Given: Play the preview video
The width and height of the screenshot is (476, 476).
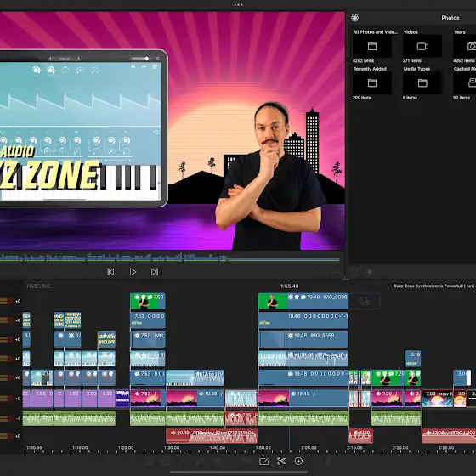Looking at the screenshot, I should pyautogui.click(x=133, y=272).
